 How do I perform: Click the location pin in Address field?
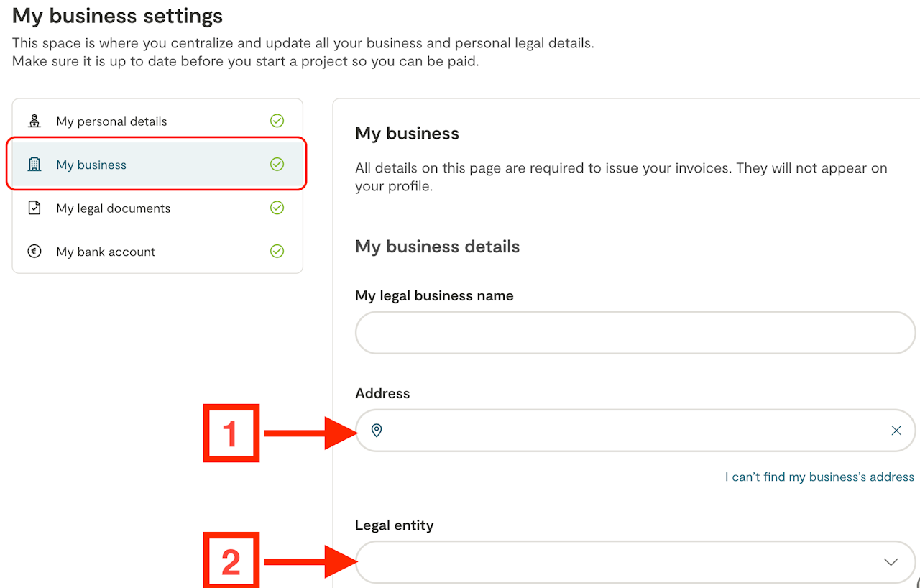377,431
